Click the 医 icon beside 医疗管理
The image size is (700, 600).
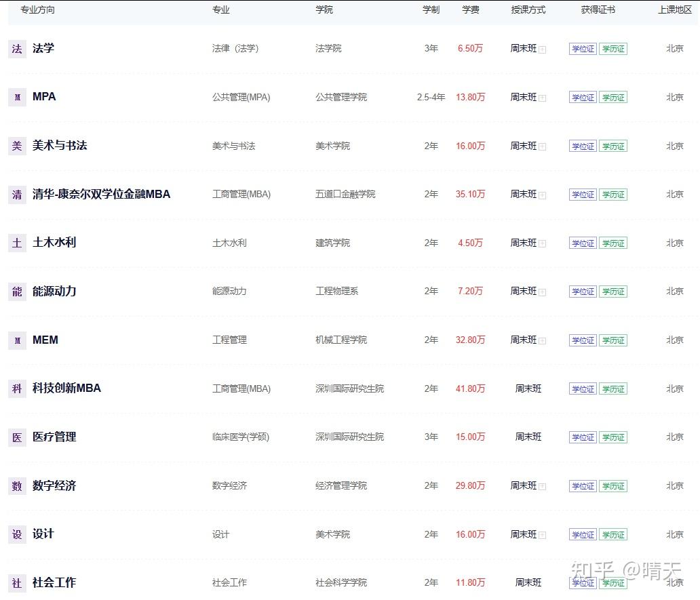coord(17,437)
